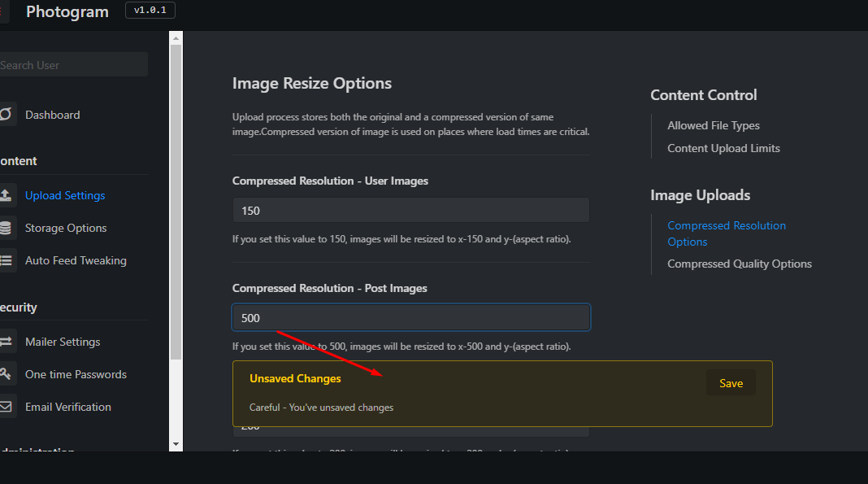The image size is (868, 484).
Task: Click the Dashboard sidebar icon
Action: click(5, 114)
